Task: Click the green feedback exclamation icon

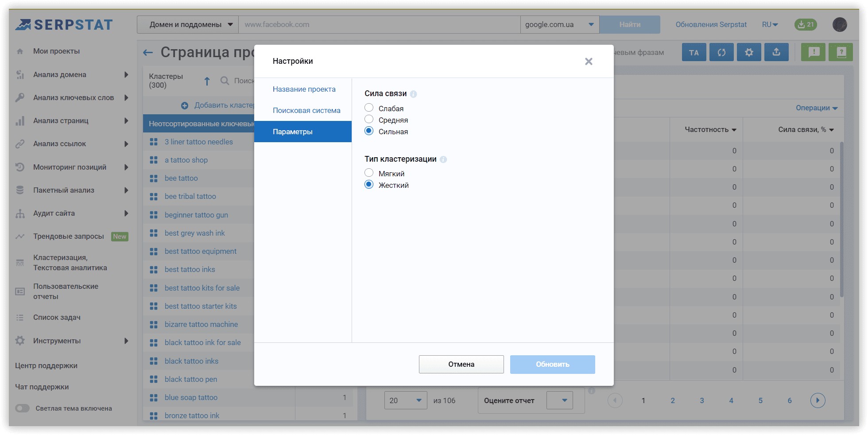Action: pyautogui.click(x=814, y=52)
